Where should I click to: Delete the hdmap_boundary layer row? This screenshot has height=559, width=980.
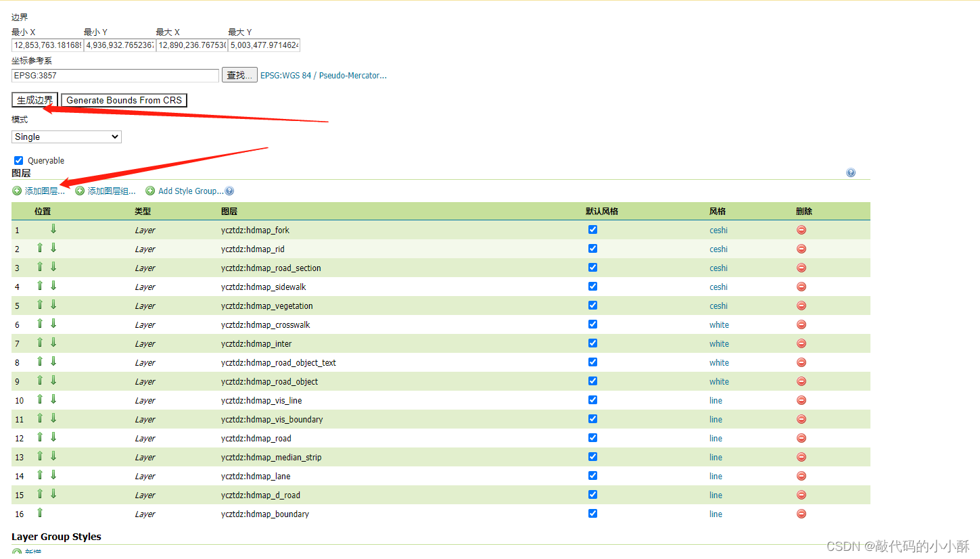pyautogui.click(x=801, y=514)
